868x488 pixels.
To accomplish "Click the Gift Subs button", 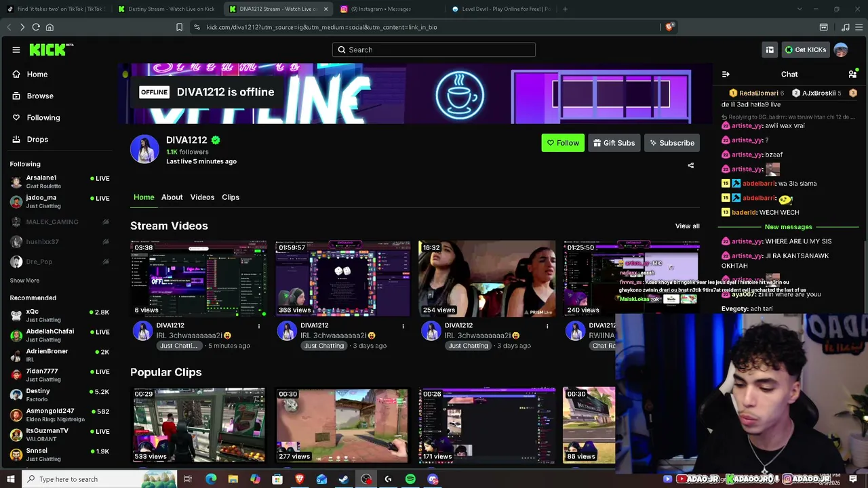I will coord(614,143).
